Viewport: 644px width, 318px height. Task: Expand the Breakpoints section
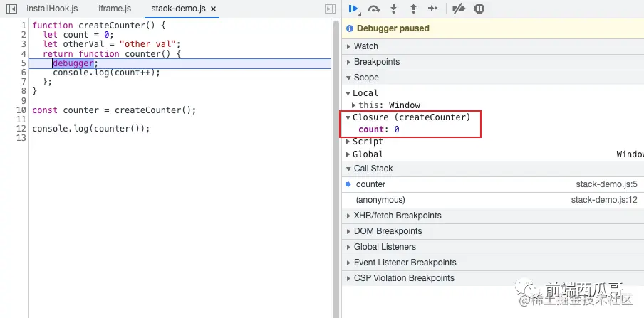tap(492, 62)
